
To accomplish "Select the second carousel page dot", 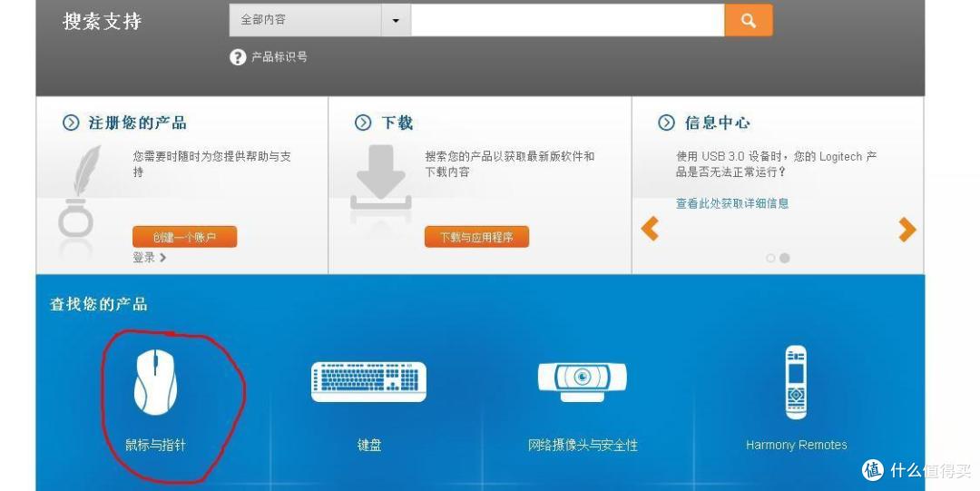I will coord(784,258).
